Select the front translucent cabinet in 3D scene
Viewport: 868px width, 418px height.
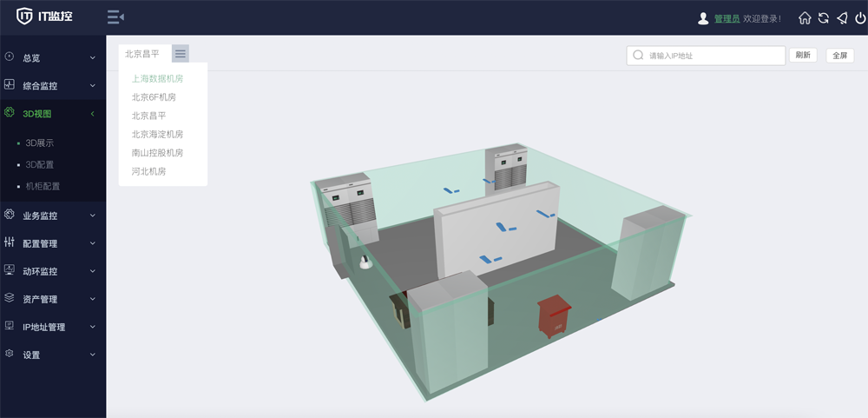(x=449, y=331)
